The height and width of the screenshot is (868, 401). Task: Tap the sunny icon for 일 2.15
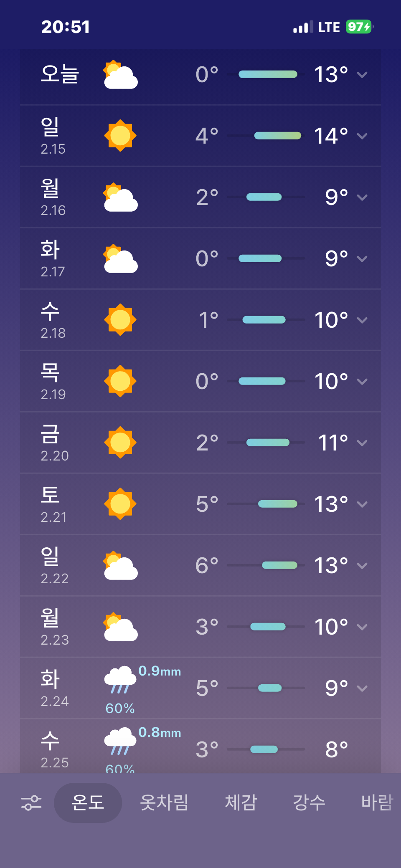click(x=120, y=136)
